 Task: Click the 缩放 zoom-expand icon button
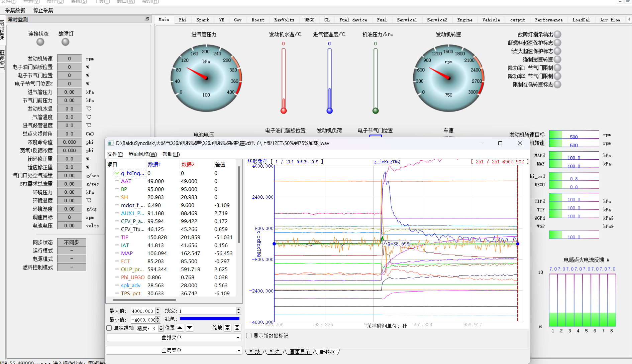(227, 328)
